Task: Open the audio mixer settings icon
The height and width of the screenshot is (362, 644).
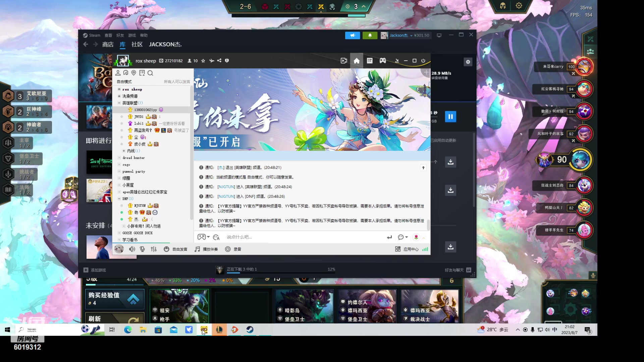Action: (154, 249)
